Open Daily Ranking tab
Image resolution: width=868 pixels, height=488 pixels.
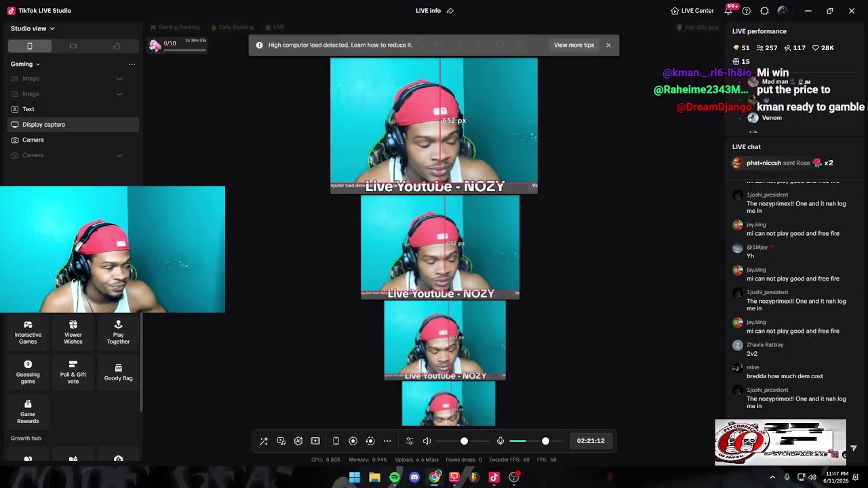232,27
